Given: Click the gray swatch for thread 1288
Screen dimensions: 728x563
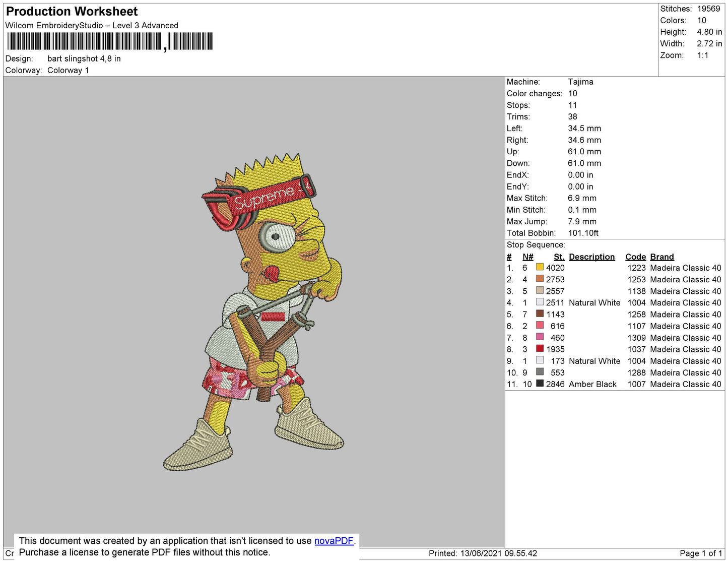Looking at the screenshot, I should (540, 371).
